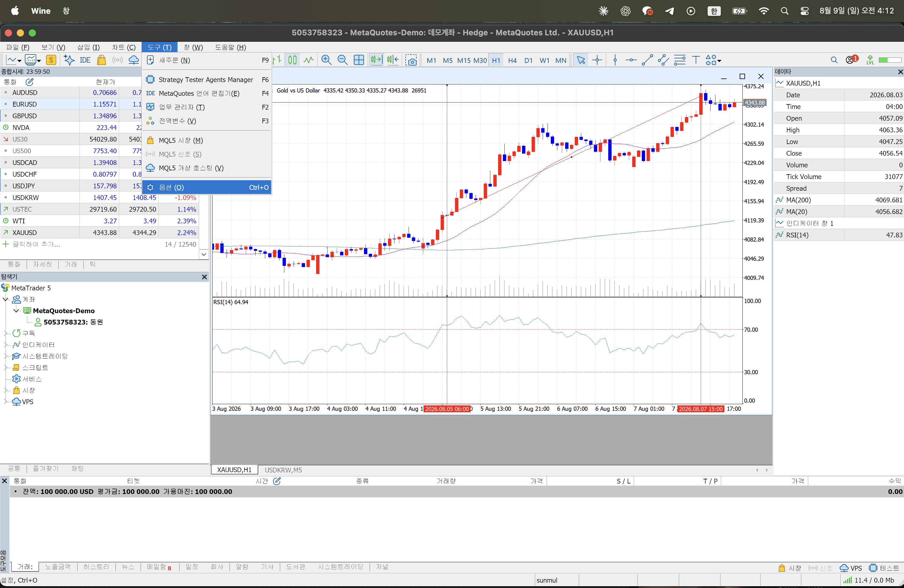This screenshot has height=588, width=904.
Task: Open ChatGPT from the macOS menu bar
Action: [x=625, y=11]
